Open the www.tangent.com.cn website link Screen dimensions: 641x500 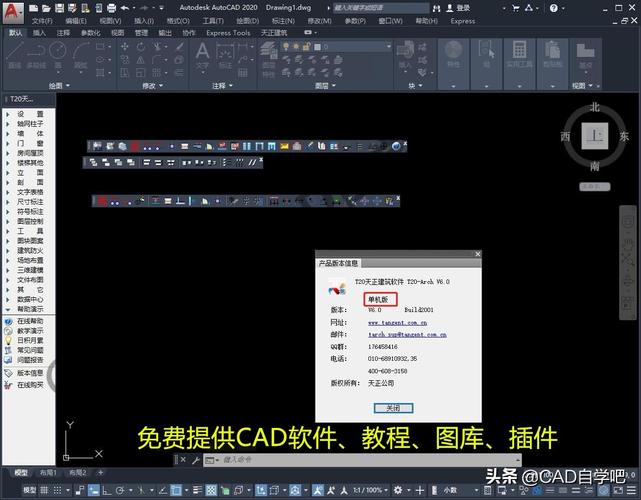click(x=397, y=323)
